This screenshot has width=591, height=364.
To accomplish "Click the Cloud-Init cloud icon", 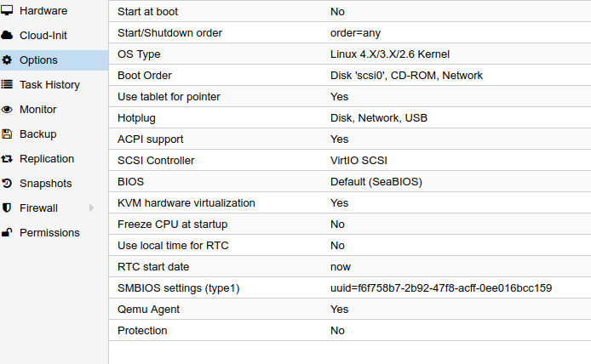I will click(7, 36).
